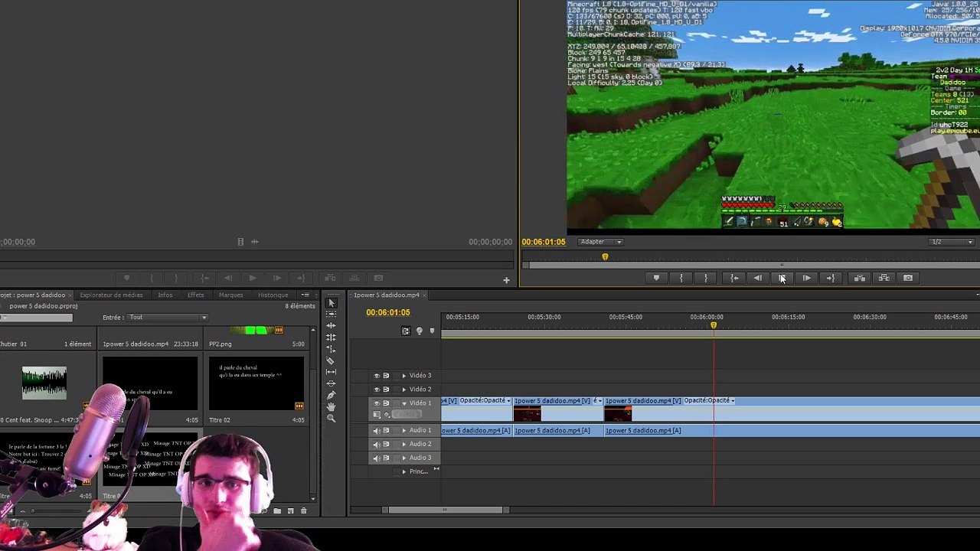Screen dimensions: 980x551
Task: Click Mark Out in Program monitor
Action: point(705,279)
